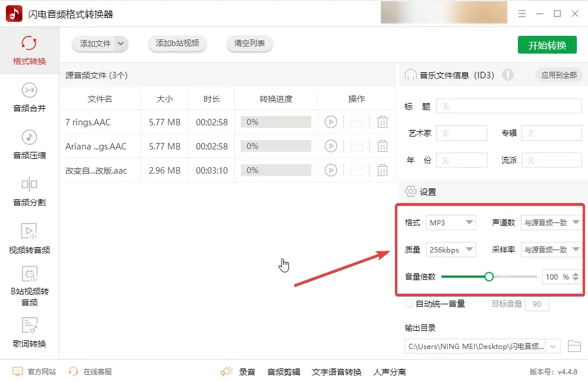Click the headphone icon beside 音乐文件信息
Screen dimensions: 588x382
click(410, 75)
